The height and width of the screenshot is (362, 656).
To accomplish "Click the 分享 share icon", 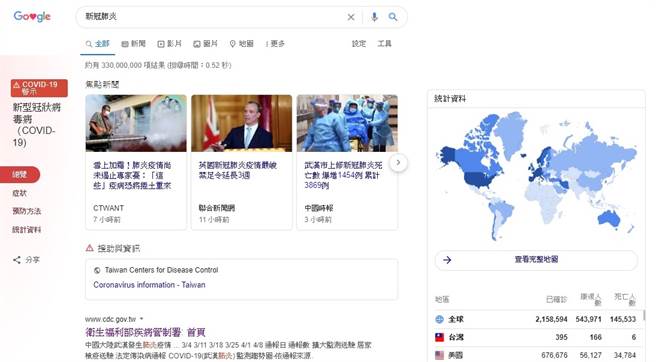I will (17, 260).
